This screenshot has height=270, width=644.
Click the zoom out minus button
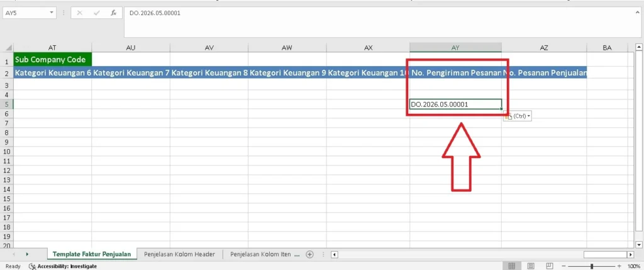(564, 266)
